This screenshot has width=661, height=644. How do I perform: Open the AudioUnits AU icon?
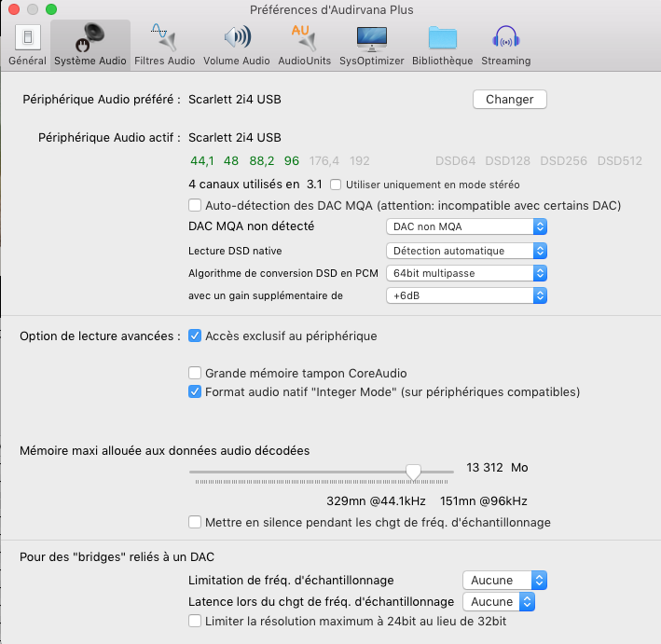(x=304, y=37)
